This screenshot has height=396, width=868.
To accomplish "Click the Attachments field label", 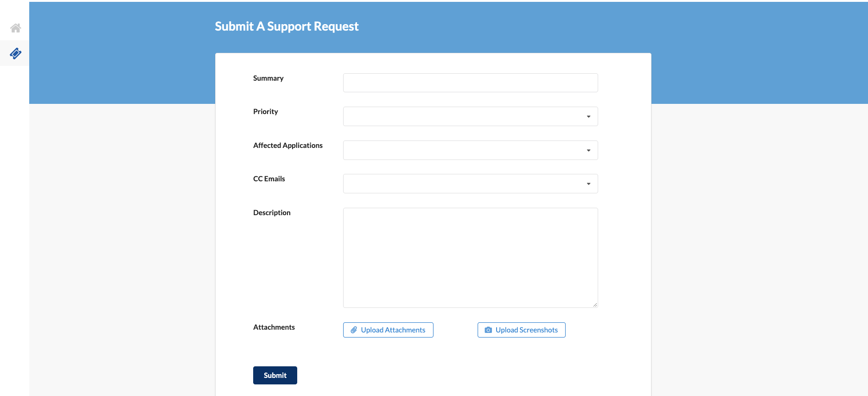I will pos(274,327).
